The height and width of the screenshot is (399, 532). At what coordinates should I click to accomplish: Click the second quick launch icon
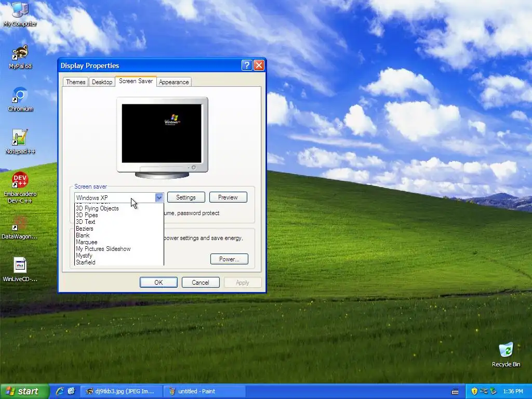(x=71, y=391)
